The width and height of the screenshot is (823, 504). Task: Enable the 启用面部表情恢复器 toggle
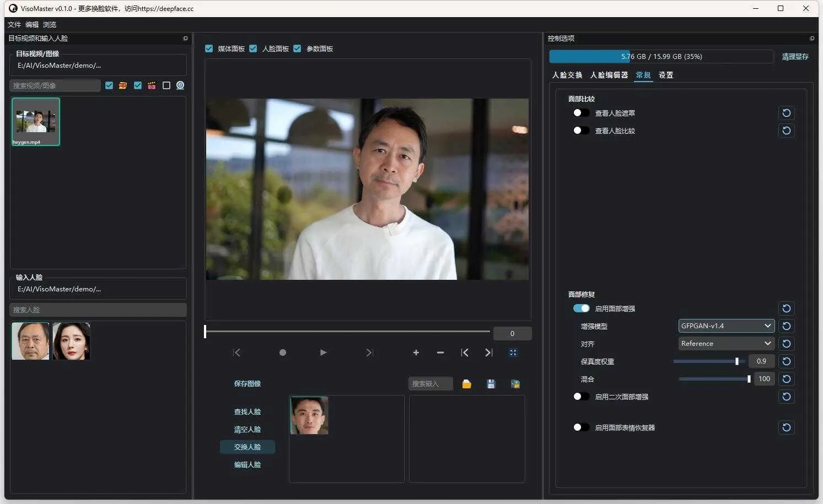[581, 427]
